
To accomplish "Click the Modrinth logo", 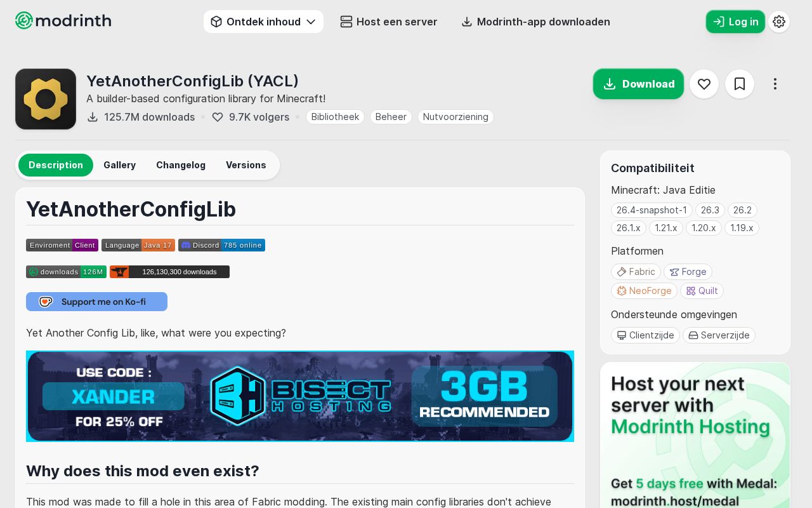I will coord(63,20).
